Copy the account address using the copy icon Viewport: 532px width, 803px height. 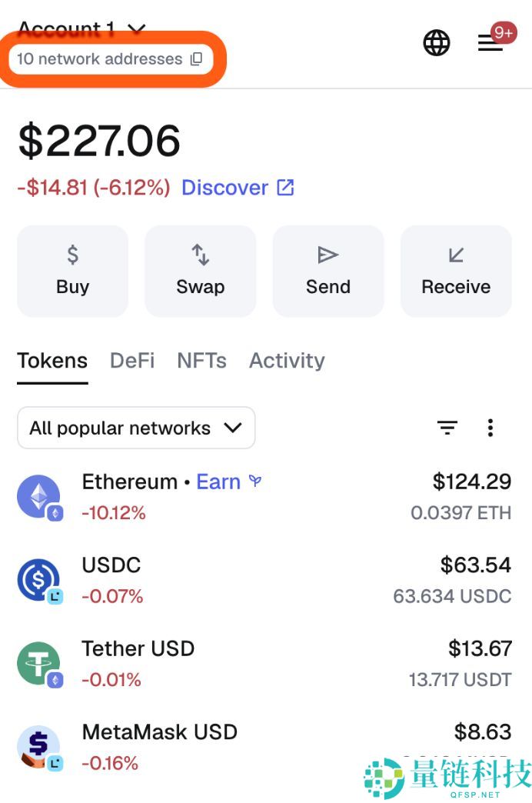coord(196,58)
